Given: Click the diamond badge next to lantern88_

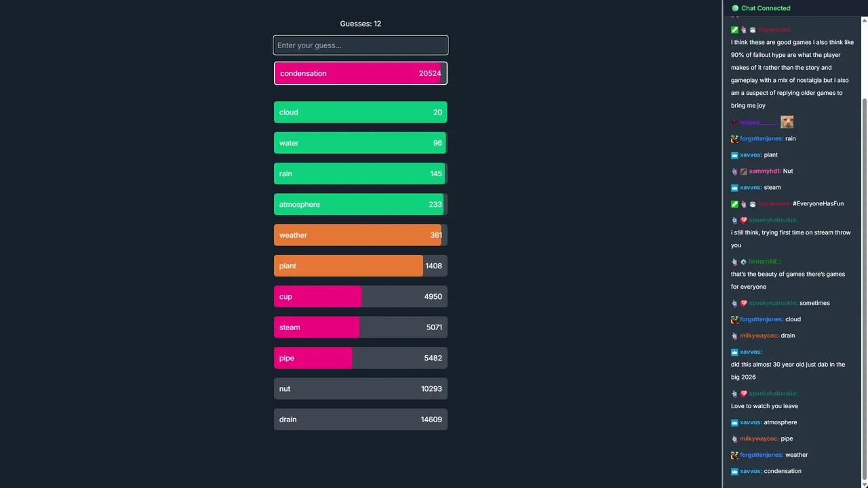Looking at the screenshot, I should tap(743, 262).
